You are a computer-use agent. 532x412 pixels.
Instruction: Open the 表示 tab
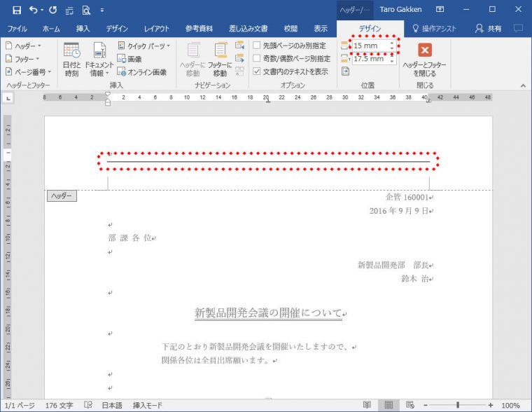[321, 29]
